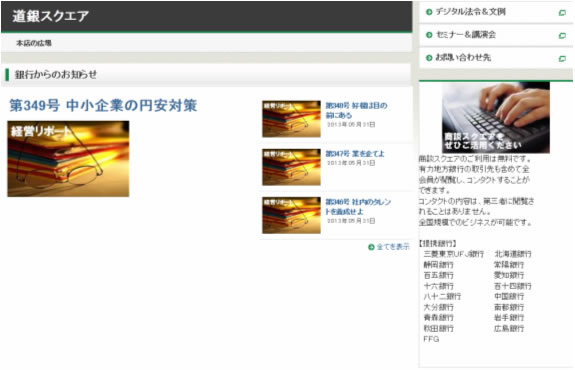Open the first 経営リポート article title link

(356, 110)
